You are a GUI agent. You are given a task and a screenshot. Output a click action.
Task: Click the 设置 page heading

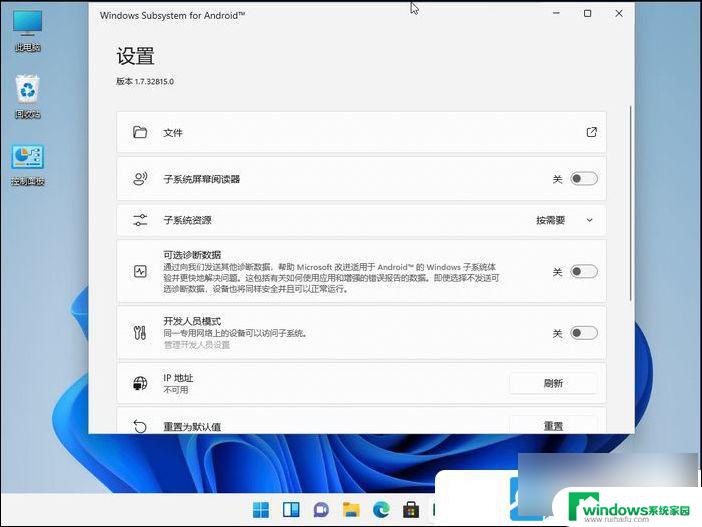[x=135, y=56]
